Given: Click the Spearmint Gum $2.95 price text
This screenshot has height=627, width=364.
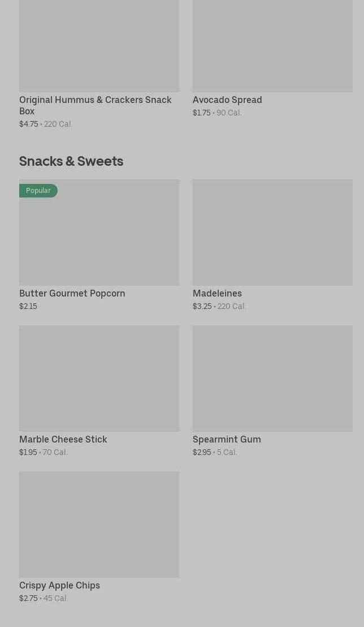Looking at the screenshot, I should 202,452.
